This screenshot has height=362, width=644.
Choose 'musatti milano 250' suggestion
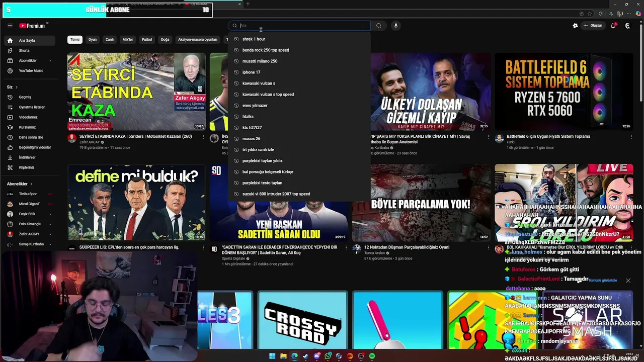(299, 61)
